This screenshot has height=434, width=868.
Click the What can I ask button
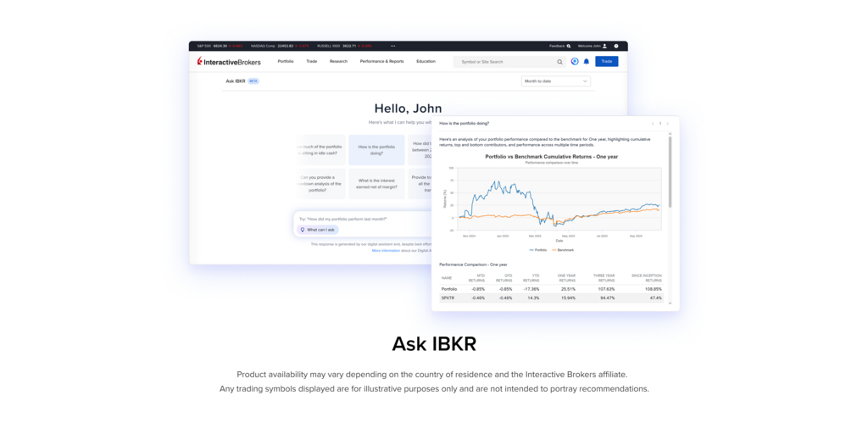click(x=319, y=230)
